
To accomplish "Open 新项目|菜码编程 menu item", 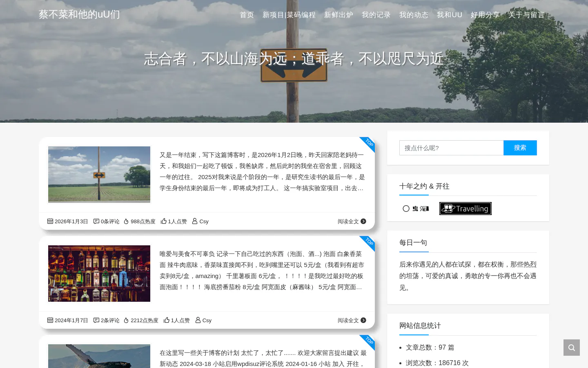I will [289, 15].
